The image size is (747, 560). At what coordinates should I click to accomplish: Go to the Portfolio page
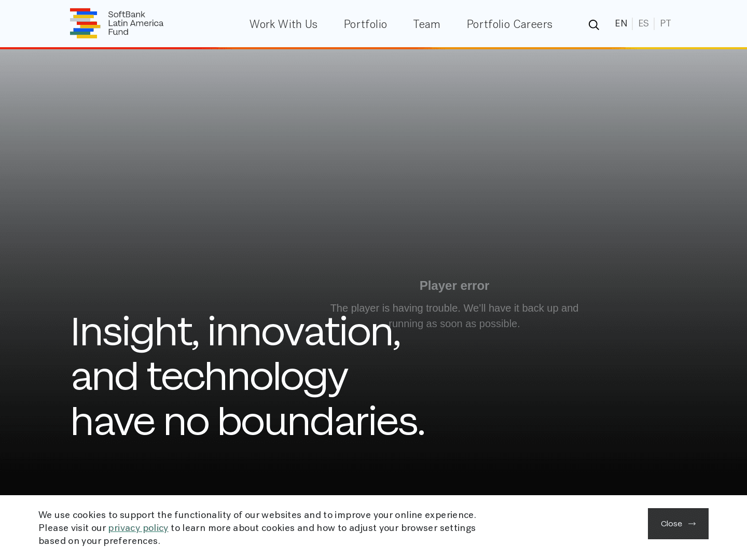pos(365,24)
